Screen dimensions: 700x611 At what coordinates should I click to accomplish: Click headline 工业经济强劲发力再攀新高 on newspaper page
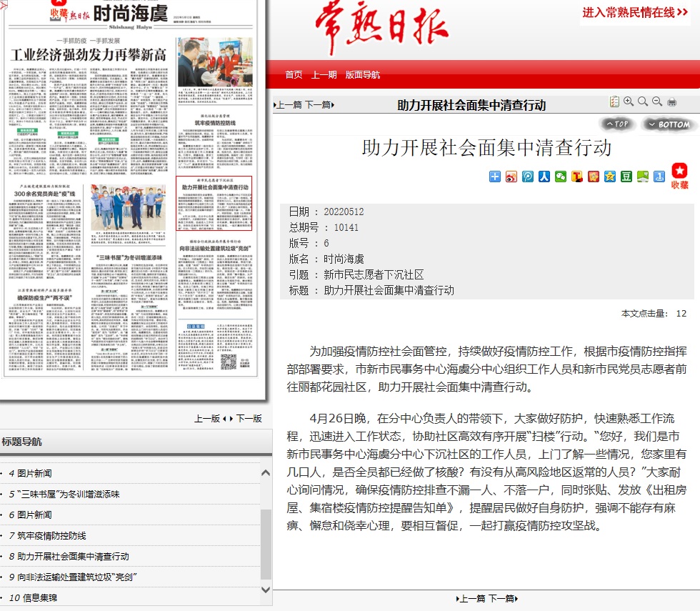[x=89, y=55]
